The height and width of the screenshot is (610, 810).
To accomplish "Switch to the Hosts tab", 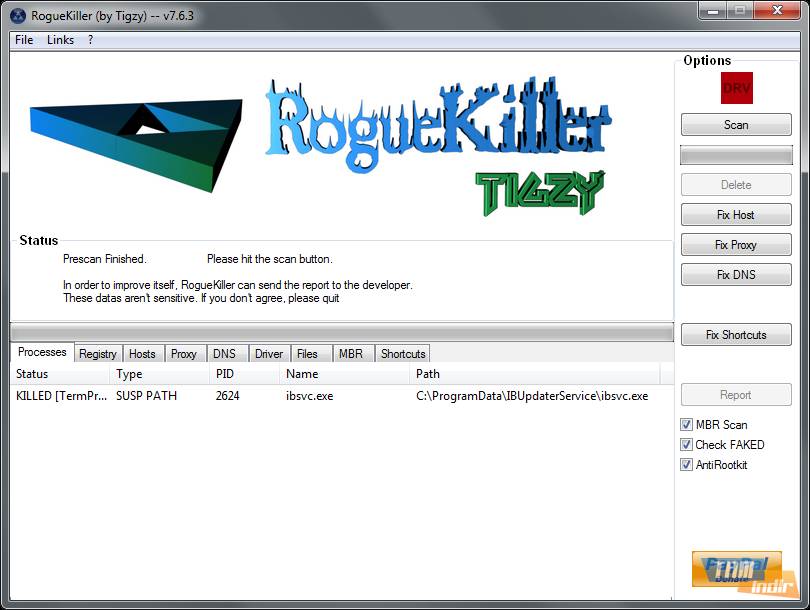I will point(142,354).
